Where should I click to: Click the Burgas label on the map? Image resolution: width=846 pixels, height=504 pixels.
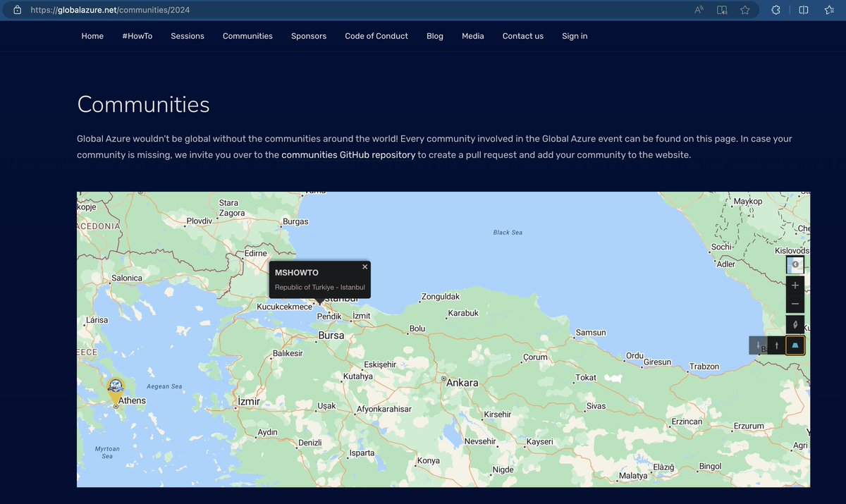[295, 221]
